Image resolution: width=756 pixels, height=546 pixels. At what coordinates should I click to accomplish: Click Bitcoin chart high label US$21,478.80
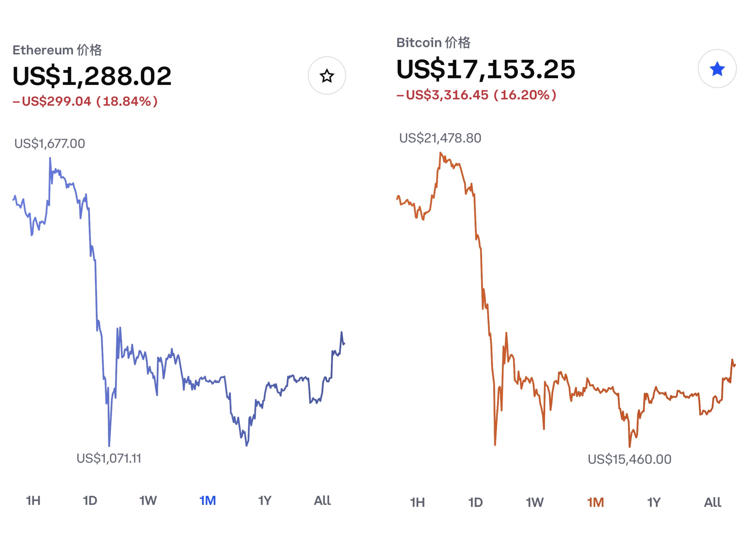point(440,138)
